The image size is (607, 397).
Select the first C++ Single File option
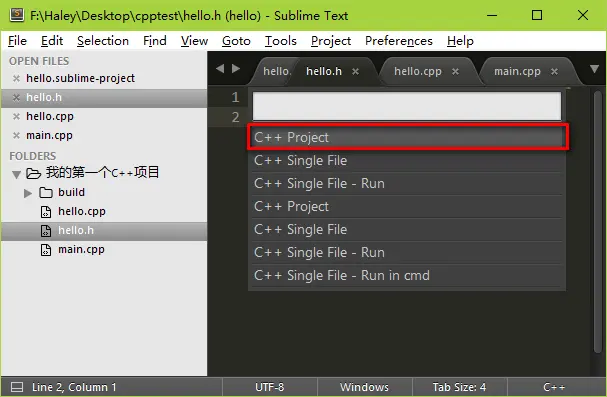(x=406, y=161)
